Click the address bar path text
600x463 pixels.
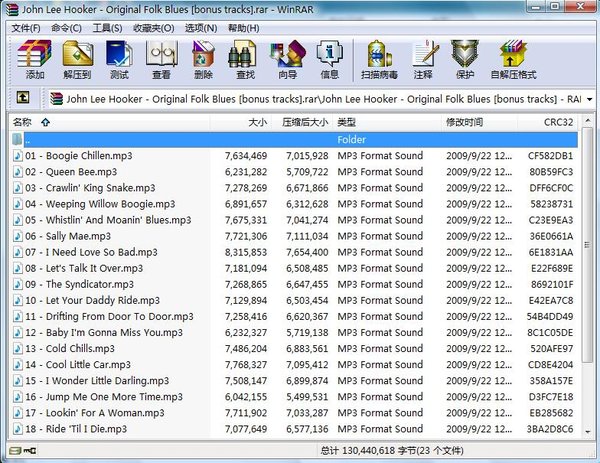pyautogui.click(x=324, y=99)
